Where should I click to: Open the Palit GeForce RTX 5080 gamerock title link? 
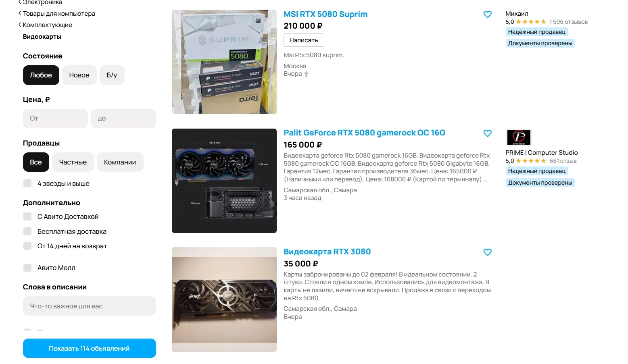[x=364, y=133]
